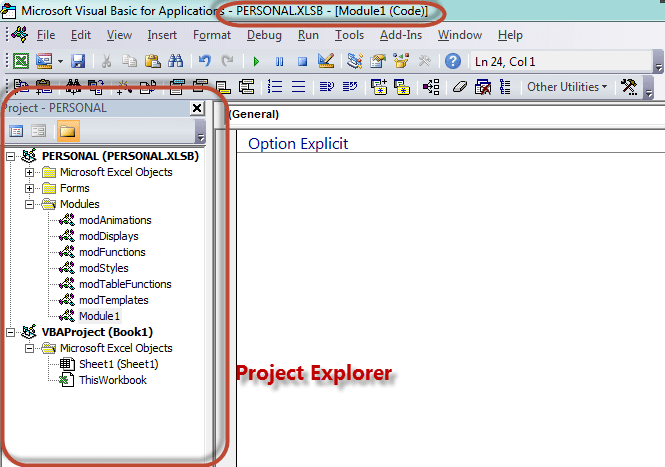Image resolution: width=665 pixels, height=467 pixels.
Task: Click the blue Help question mark icon
Action: coord(453,62)
